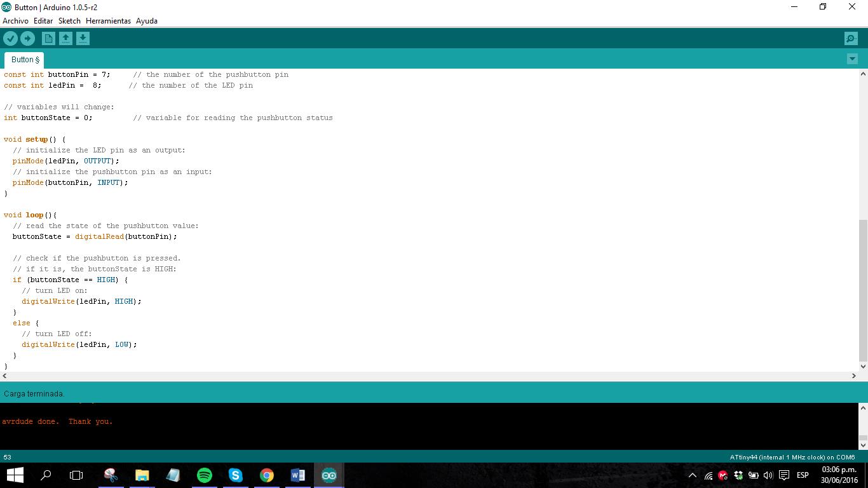This screenshot has height=488, width=868.
Task: Click the Arduino IDE taskbar icon
Action: point(329,475)
